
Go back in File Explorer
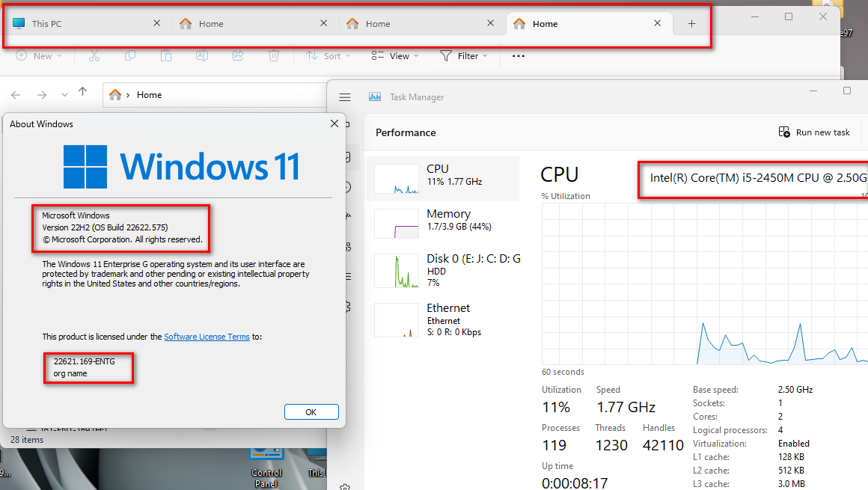click(x=16, y=95)
